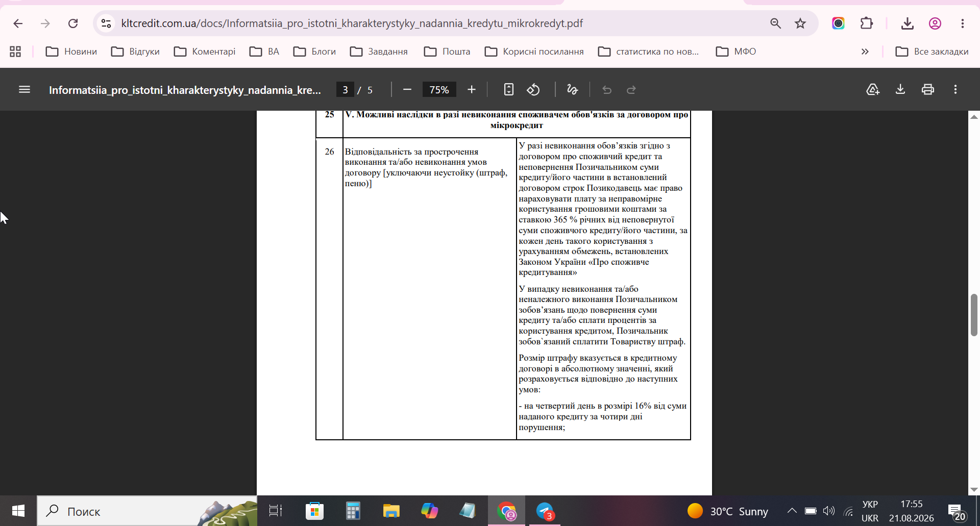The width and height of the screenshot is (980, 526).
Task: Open Microsoft Store from taskbar
Action: (x=314, y=511)
